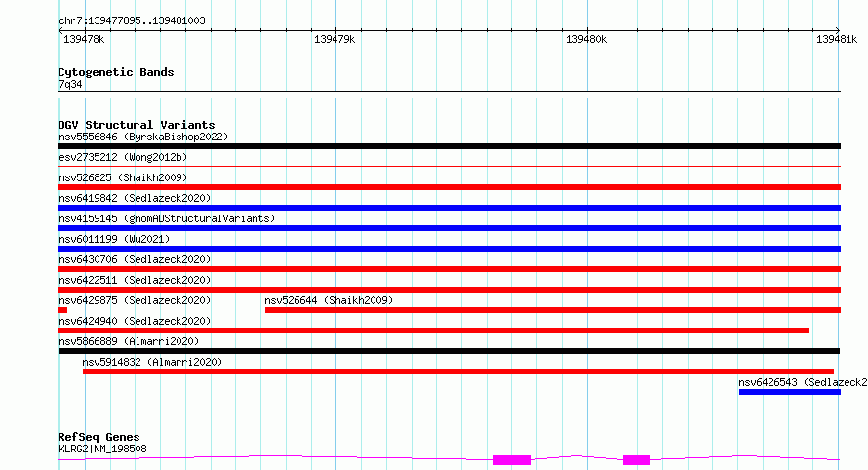
Task: Select the RefSeq Genes track title
Action: tap(99, 438)
